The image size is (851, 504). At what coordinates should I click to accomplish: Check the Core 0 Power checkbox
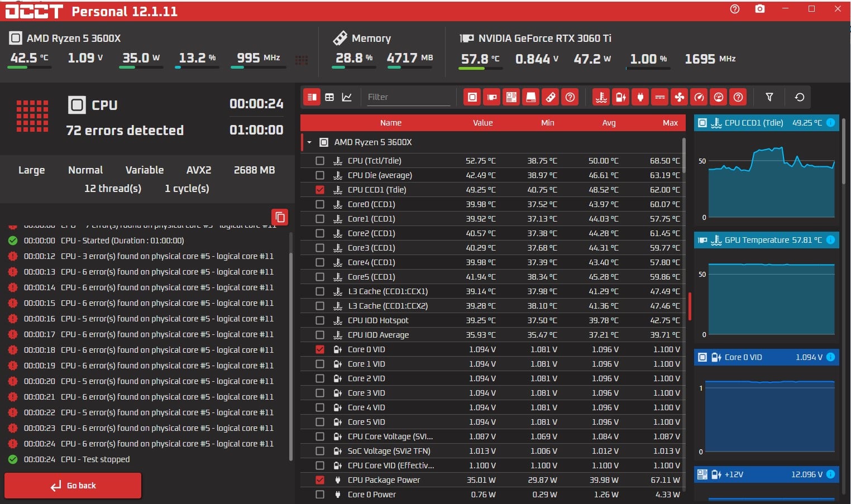(320, 495)
